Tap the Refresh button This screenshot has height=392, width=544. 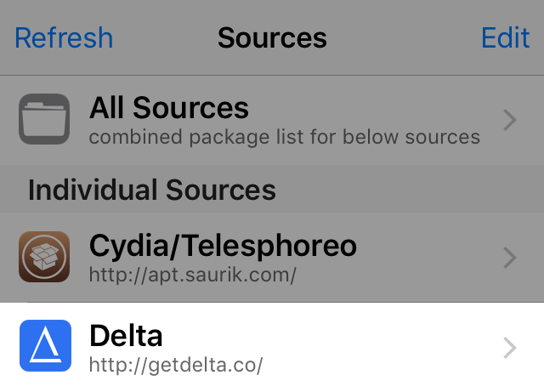point(64,38)
